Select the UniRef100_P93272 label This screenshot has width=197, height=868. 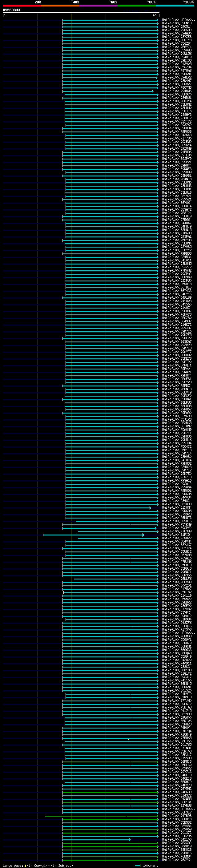(177, 267)
